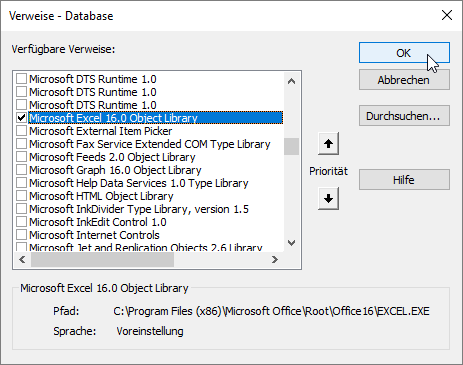The image size is (463, 365).
Task: Tick the Microsoft HTML Object Library checkbox
Action: point(22,196)
